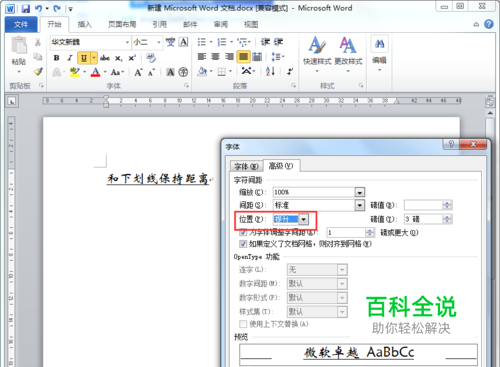Toggle the highlighted Underline button

coord(84,58)
